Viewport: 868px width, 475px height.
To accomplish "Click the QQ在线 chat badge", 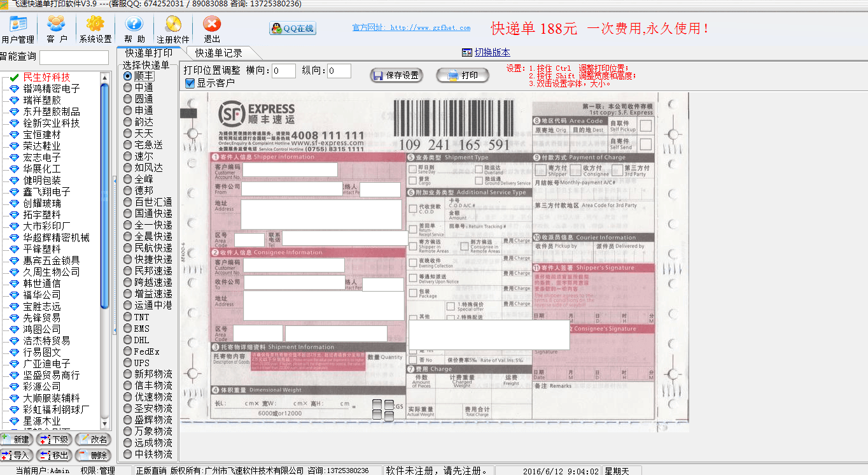I will (x=293, y=28).
